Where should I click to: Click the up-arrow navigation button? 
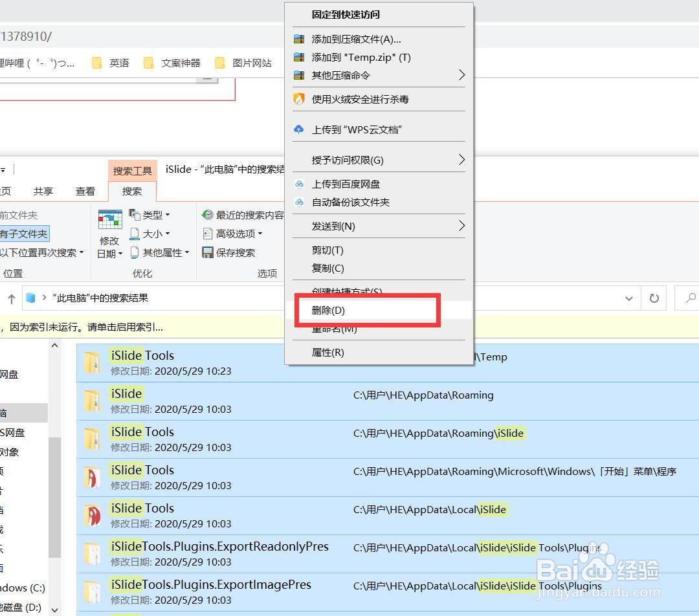pyautogui.click(x=12, y=298)
